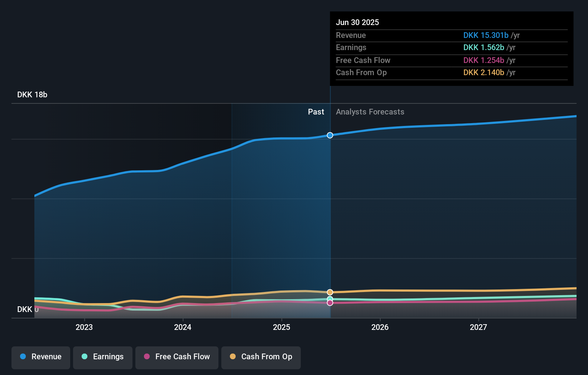Select the orange Cash From Op chart marker
Image resolution: width=588 pixels, height=375 pixels.
click(330, 292)
